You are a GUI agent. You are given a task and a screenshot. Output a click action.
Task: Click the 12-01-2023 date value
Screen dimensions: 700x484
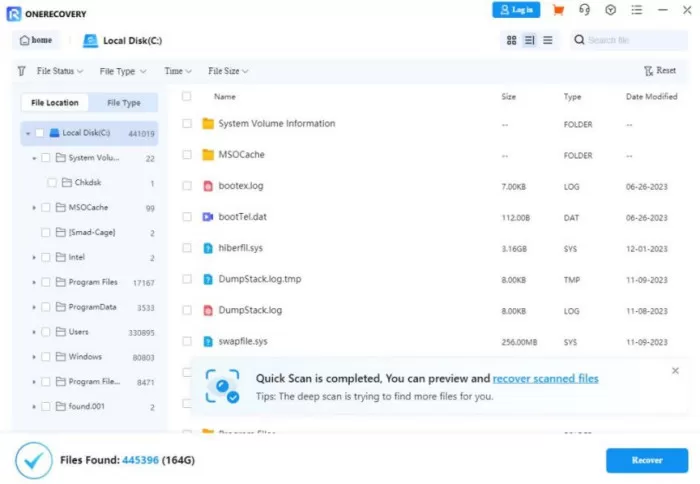pos(646,249)
